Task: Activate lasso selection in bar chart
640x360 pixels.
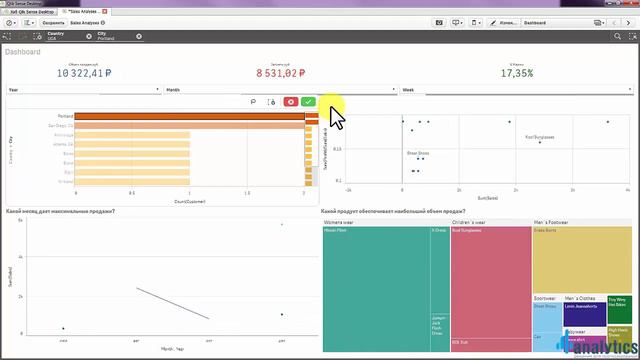Action: (x=253, y=102)
